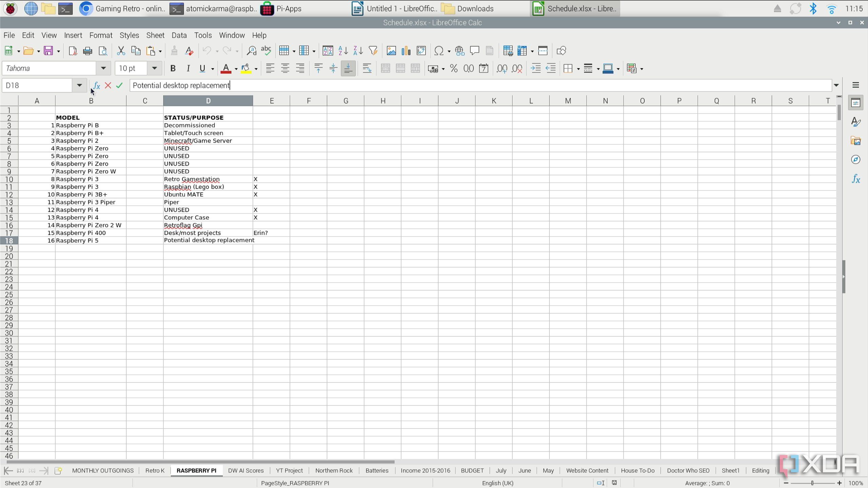Click the Accept formula checkmark icon
The height and width of the screenshot is (488, 868).
pyautogui.click(x=119, y=85)
